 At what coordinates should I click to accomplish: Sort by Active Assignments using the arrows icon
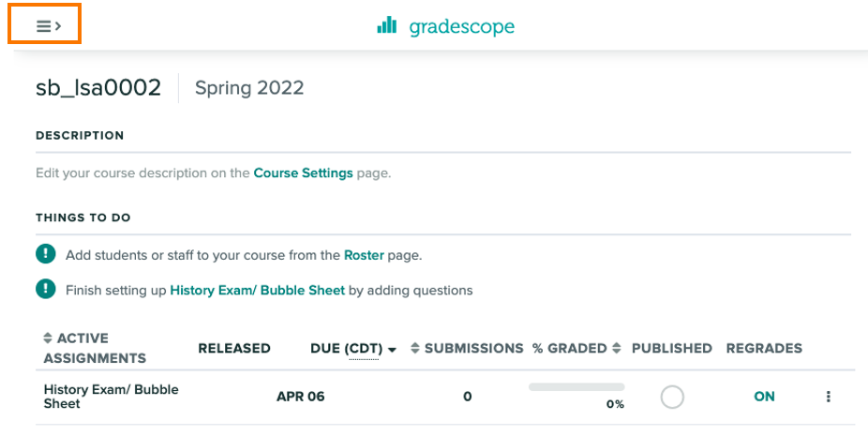point(48,338)
